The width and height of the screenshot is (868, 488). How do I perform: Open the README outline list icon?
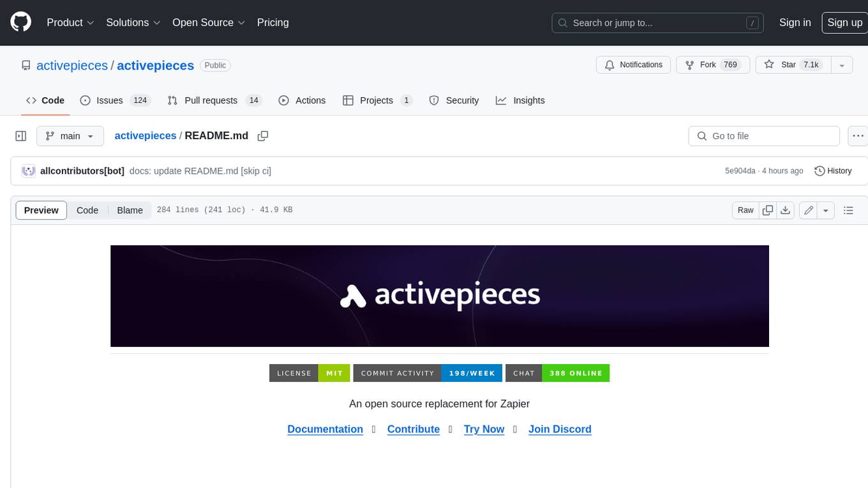tap(848, 210)
